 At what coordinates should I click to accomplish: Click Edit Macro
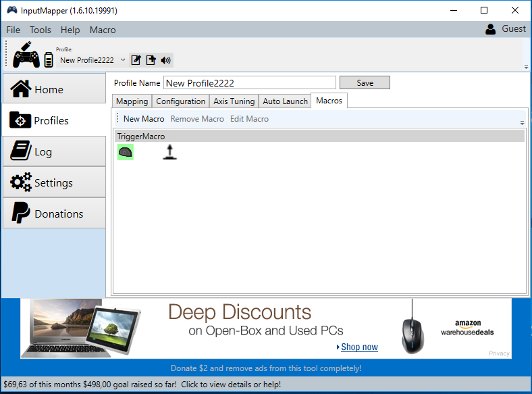tap(249, 119)
